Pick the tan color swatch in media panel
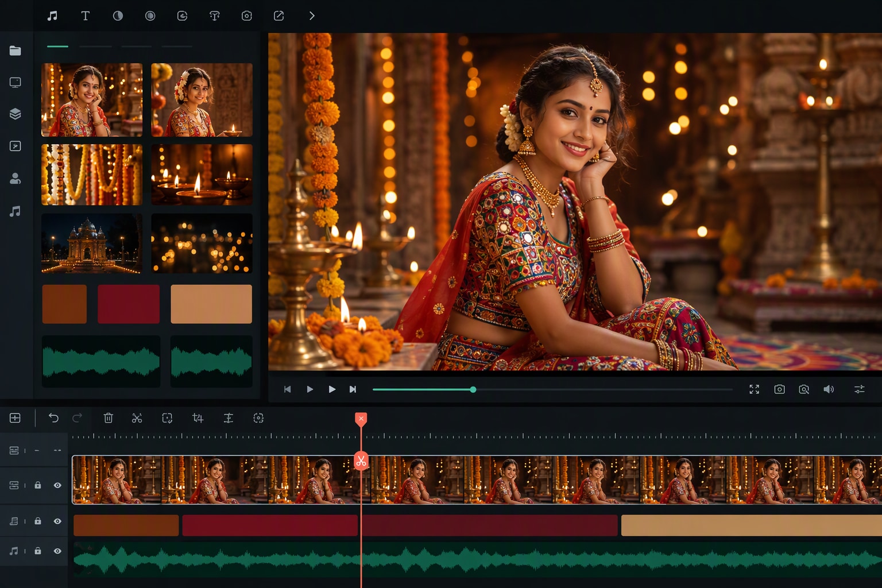This screenshot has width=882, height=588. pyautogui.click(x=211, y=304)
